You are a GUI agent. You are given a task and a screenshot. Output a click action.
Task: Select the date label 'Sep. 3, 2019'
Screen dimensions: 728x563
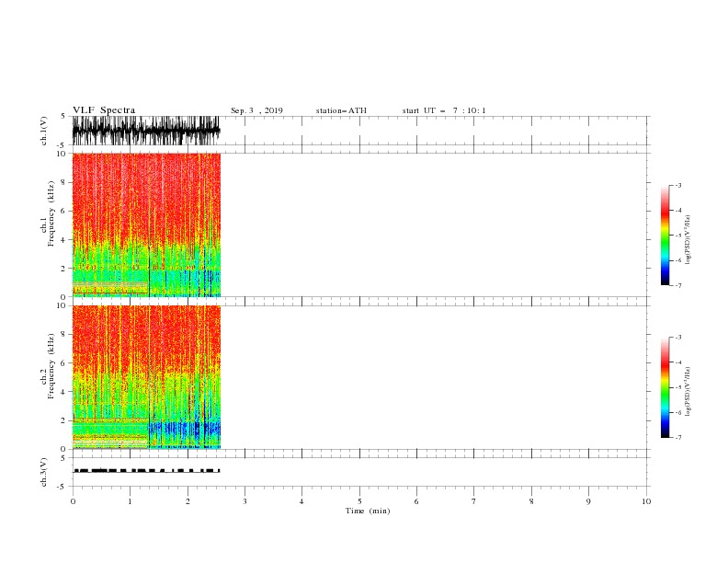click(256, 110)
